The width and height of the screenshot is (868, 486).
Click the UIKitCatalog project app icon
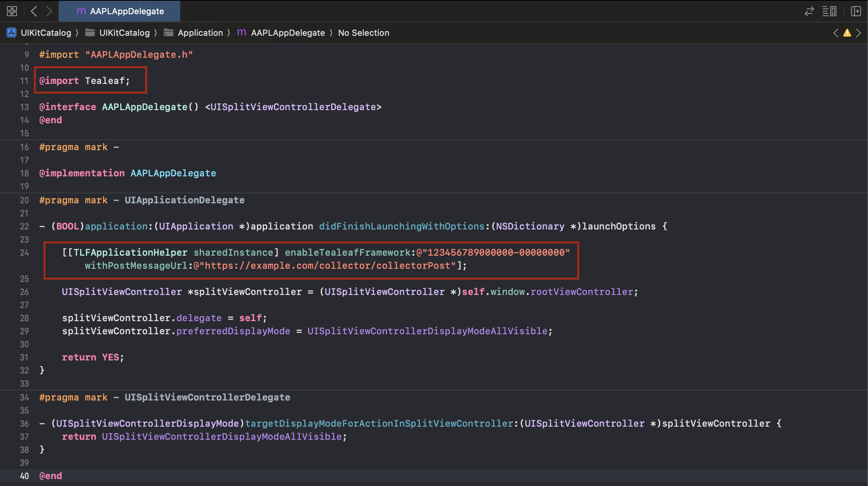pyautogui.click(x=12, y=33)
